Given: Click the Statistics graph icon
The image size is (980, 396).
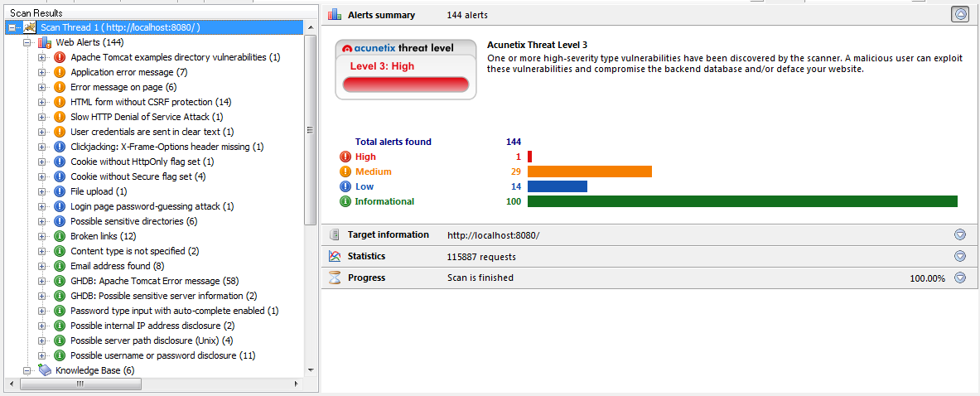Looking at the screenshot, I should [x=335, y=256].
